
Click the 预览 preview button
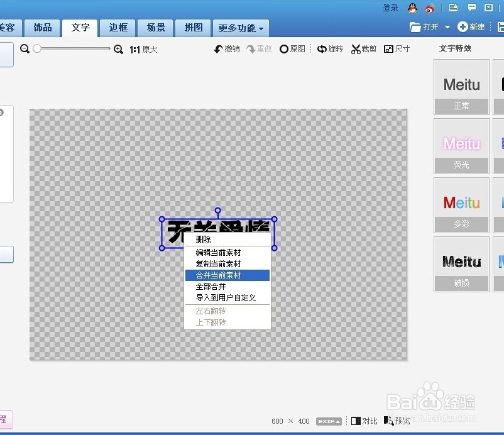click(397, 421)
